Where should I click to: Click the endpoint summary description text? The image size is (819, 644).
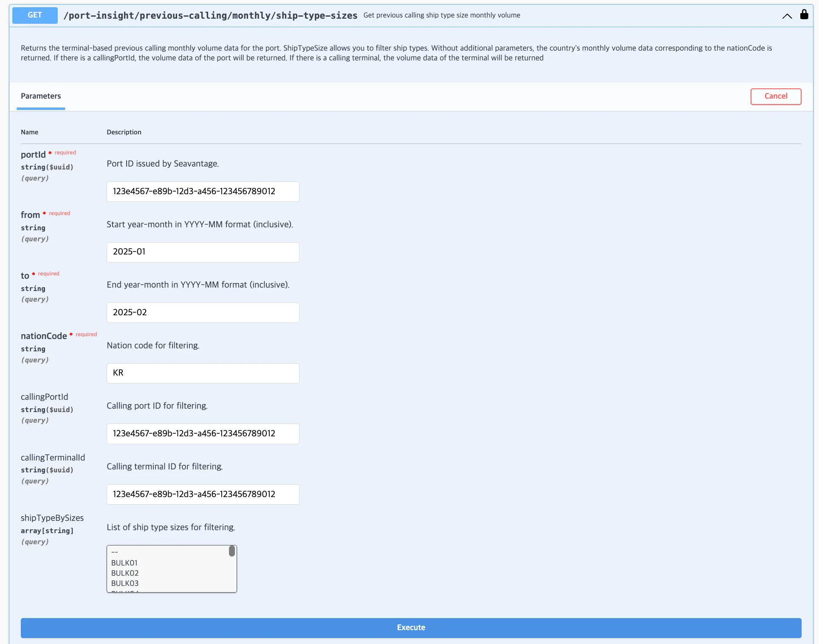click(441, 15)
